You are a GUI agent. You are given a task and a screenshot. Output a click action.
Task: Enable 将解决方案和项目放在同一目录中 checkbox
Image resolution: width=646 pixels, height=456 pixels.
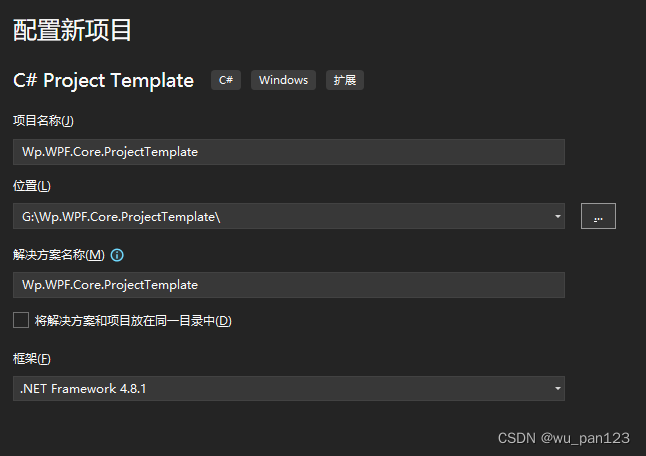coord(21,321)
